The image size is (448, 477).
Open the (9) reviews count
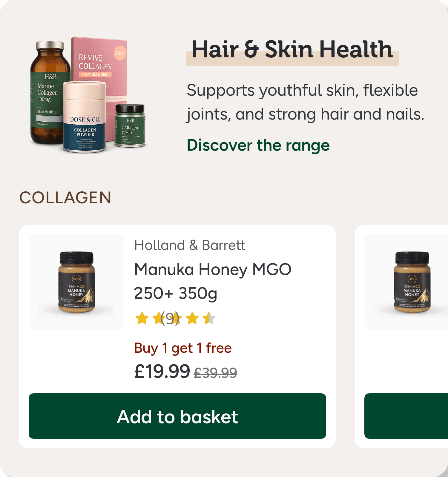pos(170,318)
